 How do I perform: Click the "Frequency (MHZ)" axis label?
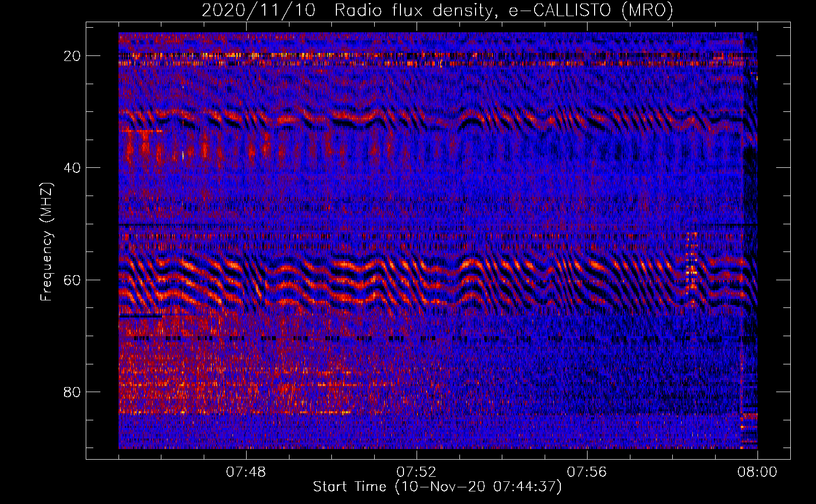point(46,241)
